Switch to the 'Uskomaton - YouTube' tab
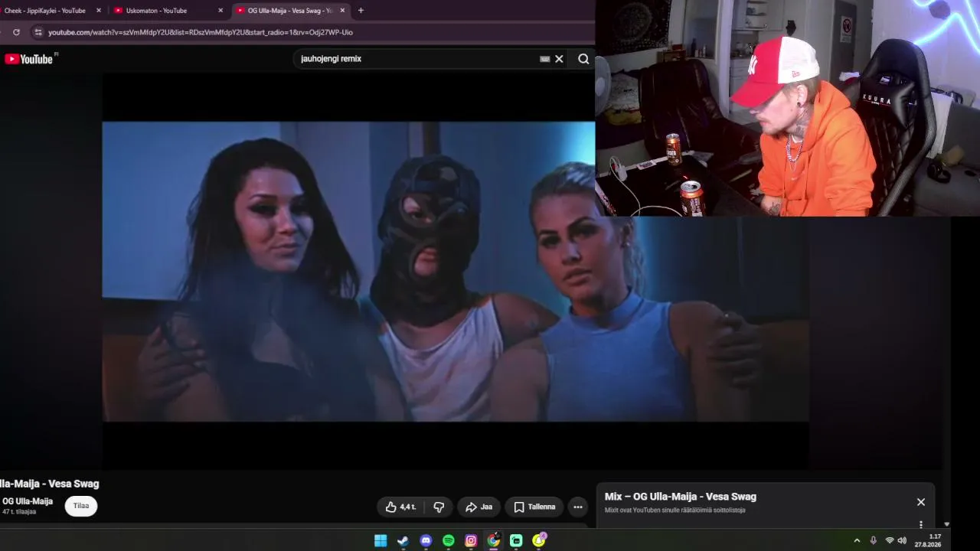 (x=158, y=11)
